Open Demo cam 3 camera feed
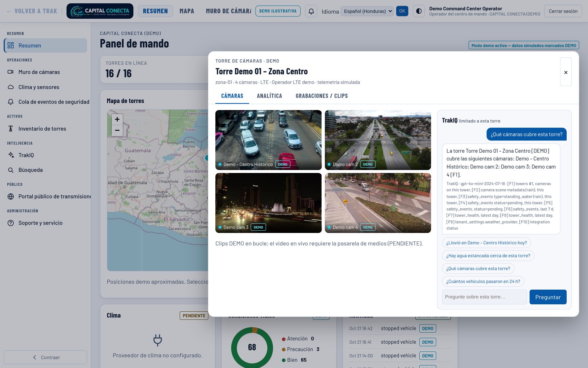Screen dimensions: 588x368 coord(268,203)
